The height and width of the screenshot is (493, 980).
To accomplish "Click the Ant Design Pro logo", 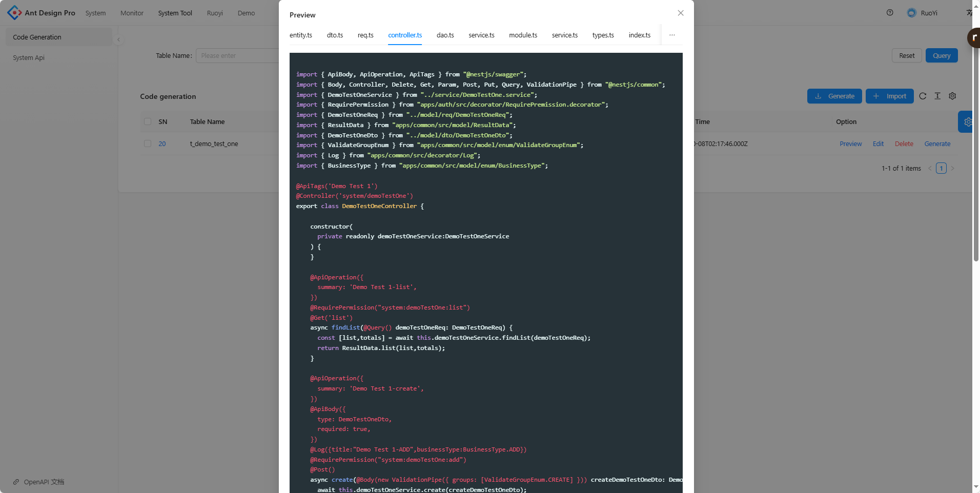I will (x=14, y=13).
